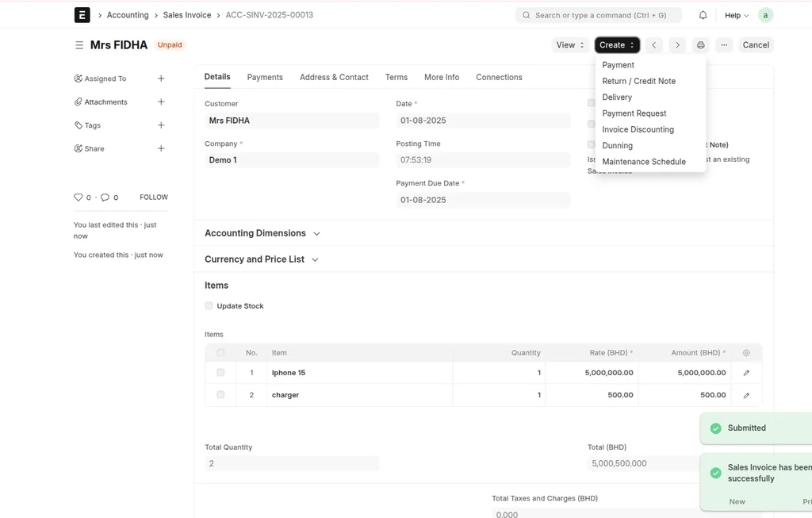Open the user avatar menu
The height and width of the screenshot is (518, 812).
coord(765,15)
